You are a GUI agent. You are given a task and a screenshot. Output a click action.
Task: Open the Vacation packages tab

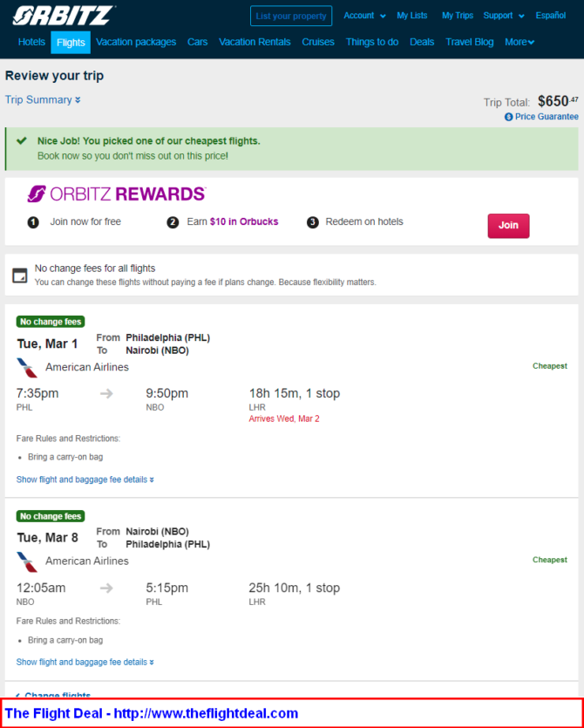136,42
